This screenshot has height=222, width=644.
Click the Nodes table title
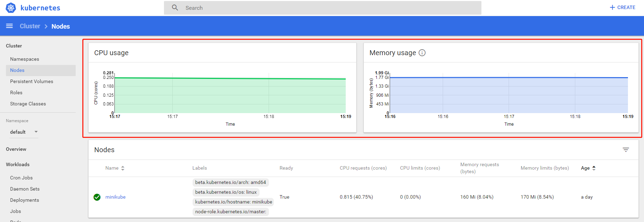pyautogui.click(x=104, y=150)
